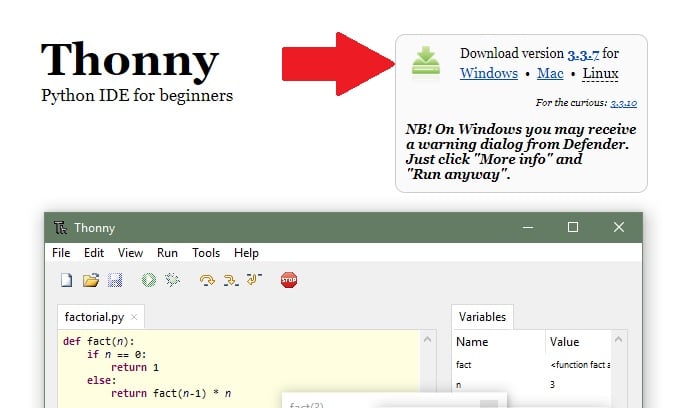Click the green download arrow icon
687x408 pixels.
(x=426, y=60)
